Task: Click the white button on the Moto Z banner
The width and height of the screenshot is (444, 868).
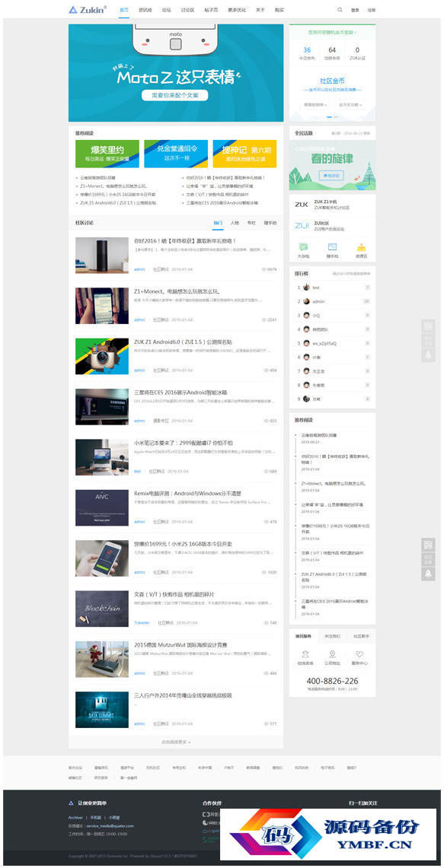Action: click(x=175, y=95)
